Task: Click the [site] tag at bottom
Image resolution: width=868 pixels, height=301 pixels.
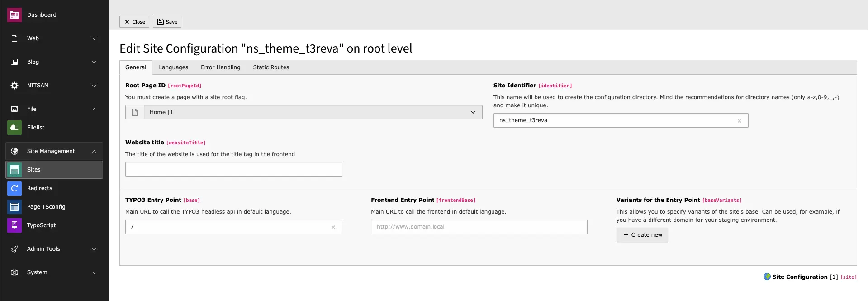Action: [849, 277]
